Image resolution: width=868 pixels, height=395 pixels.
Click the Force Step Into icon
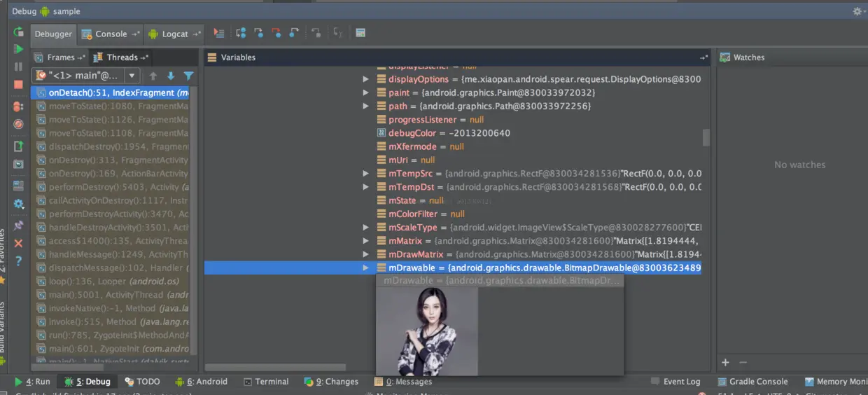pos(276,33)
